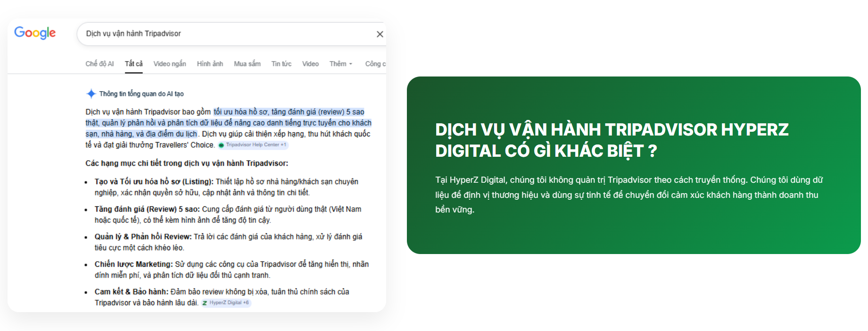Open the HyperZ Digital +6 source chip
Image resolution: width=868 pixels, height=331 pixels.
[x=226, y=303]
